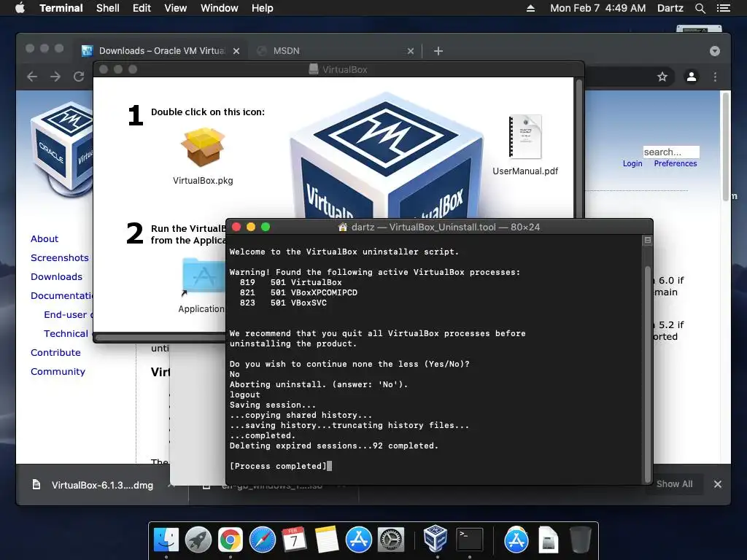Open the Help menu
747x560 pixels.
[x=262, y=8]
